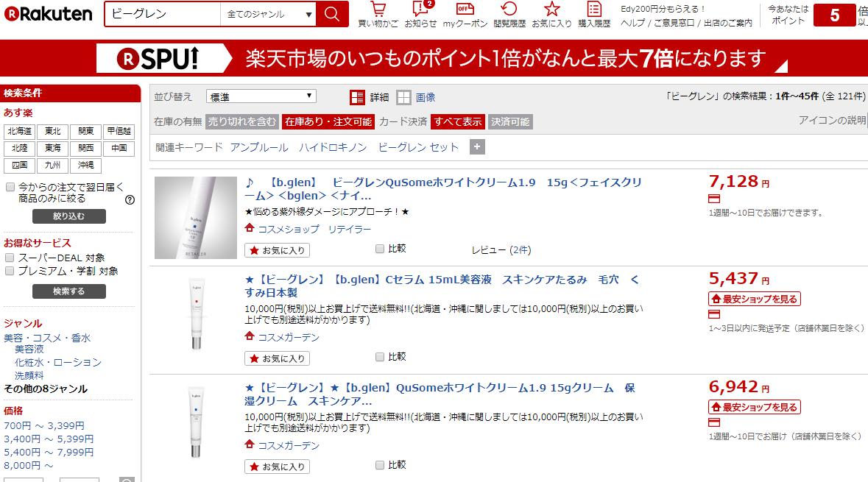This screenshot has width=868, height=482.
Task: Click credit card icon under 6,942円 price
Action: [714, 422]
